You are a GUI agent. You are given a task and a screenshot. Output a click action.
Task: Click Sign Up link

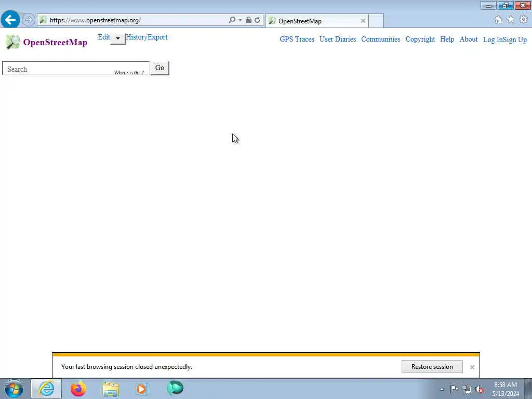click(514, 39)
